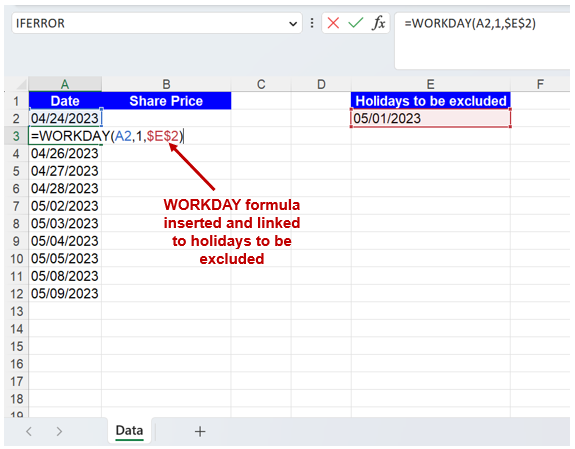The image size is (575, 449).
Task: Confirm formula entry with the checkmark icon
Action: [x=355, y=23]
